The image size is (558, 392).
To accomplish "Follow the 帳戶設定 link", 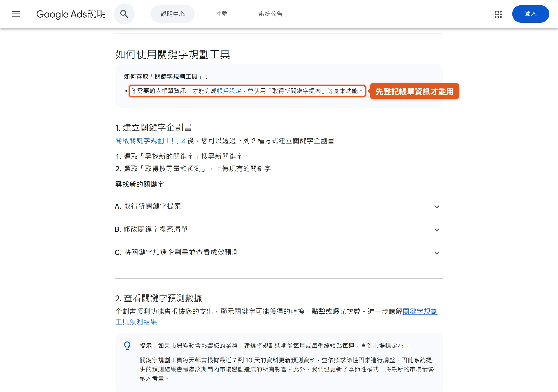I will coord(229,91).
